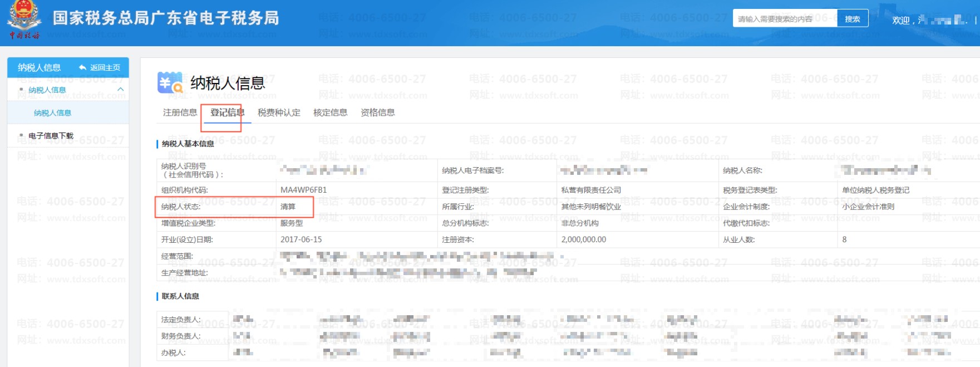Click the 返回主页 arrow icon
980x367 pixels.
click(82, 67)
